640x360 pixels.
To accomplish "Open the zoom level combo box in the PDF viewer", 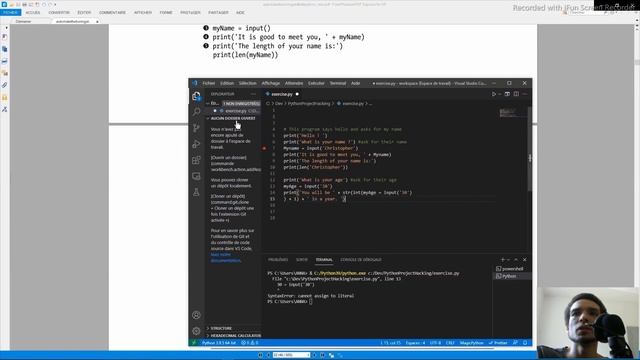I will tap(291, 355).
